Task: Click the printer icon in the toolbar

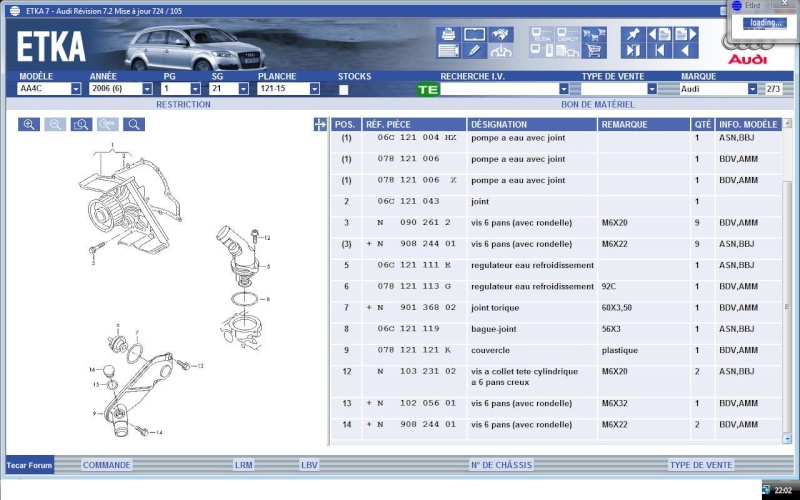Action: coord(447,34)
